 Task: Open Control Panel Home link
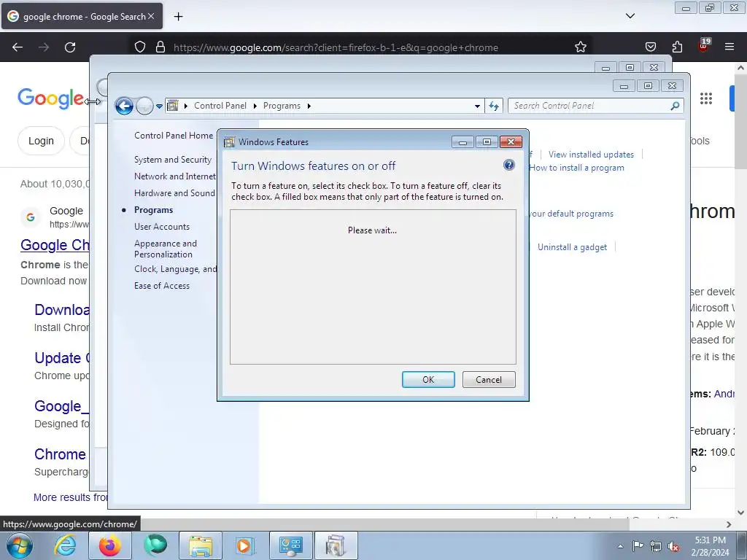[x=174, y=135]
